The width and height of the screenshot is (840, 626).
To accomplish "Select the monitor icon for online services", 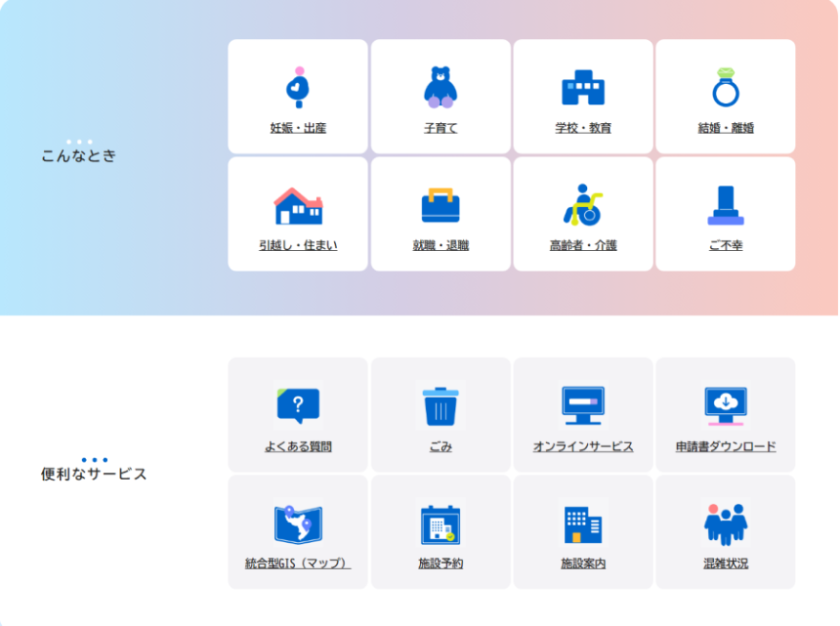I will 583,405.
